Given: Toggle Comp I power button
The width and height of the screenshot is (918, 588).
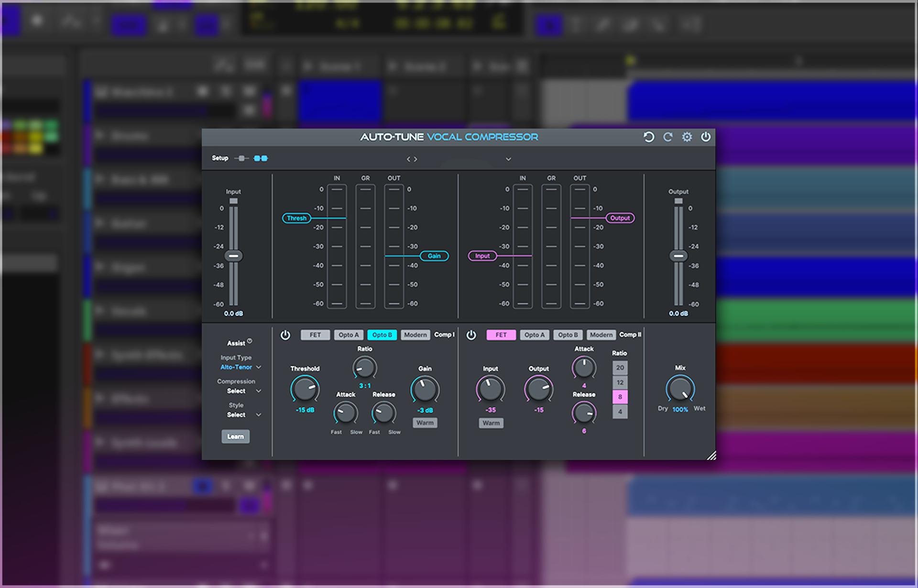Looking at the screenshot, I should pos(285,335).
